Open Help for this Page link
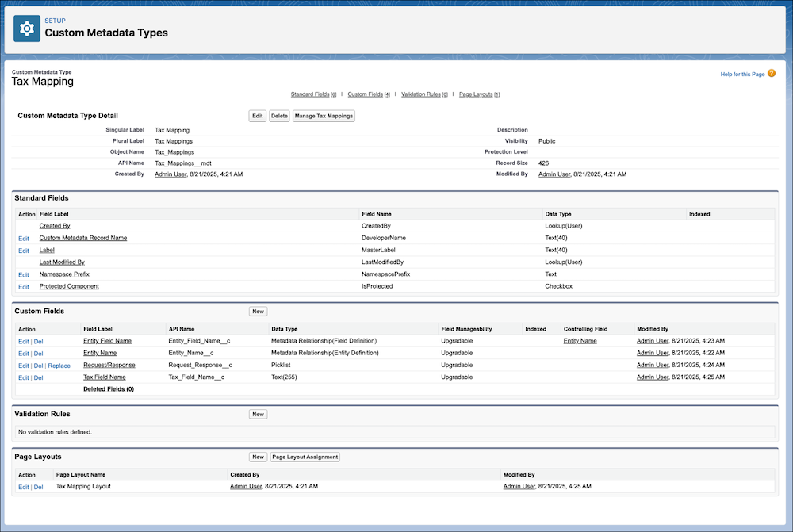Image resolution: width=793 pixels, height=532 pixels. 742,74
